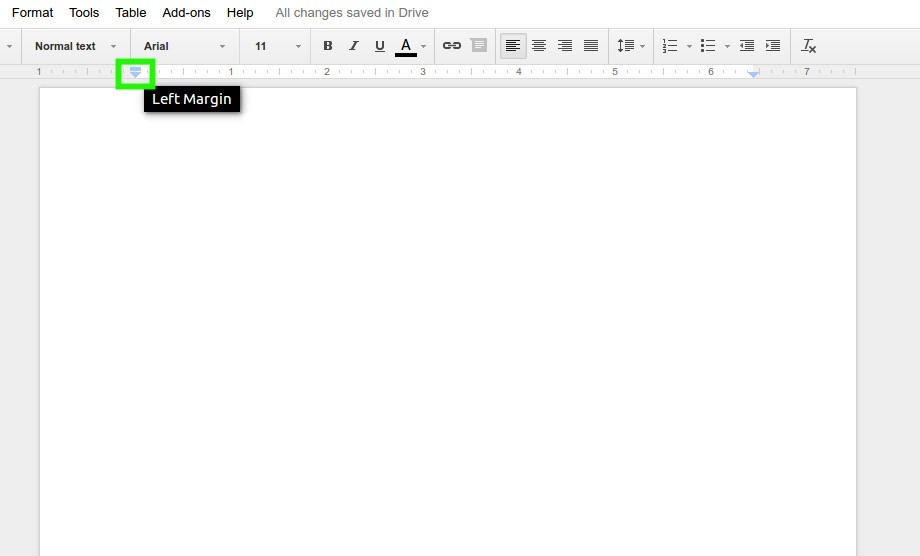Clear formatting with the Tx icon
The image size is (920, 556).
click(809, 46)
